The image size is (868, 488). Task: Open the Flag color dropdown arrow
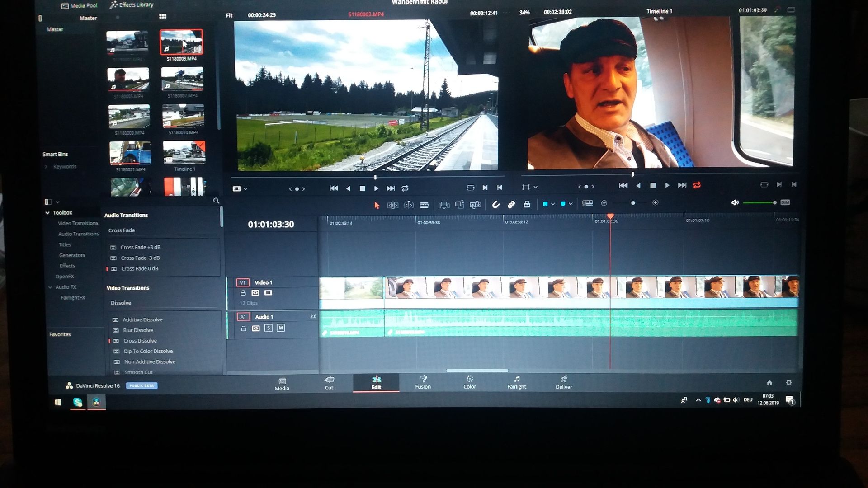tap(553, 204)
